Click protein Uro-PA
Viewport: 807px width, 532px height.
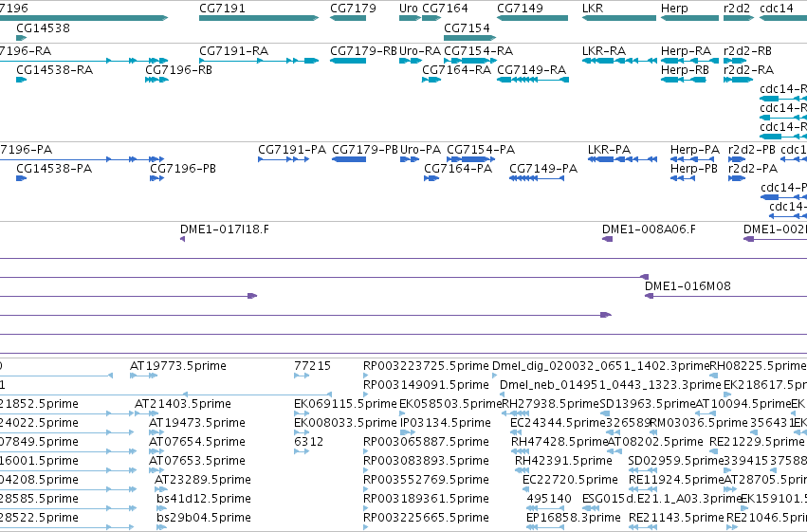click(x=409, y=159)
